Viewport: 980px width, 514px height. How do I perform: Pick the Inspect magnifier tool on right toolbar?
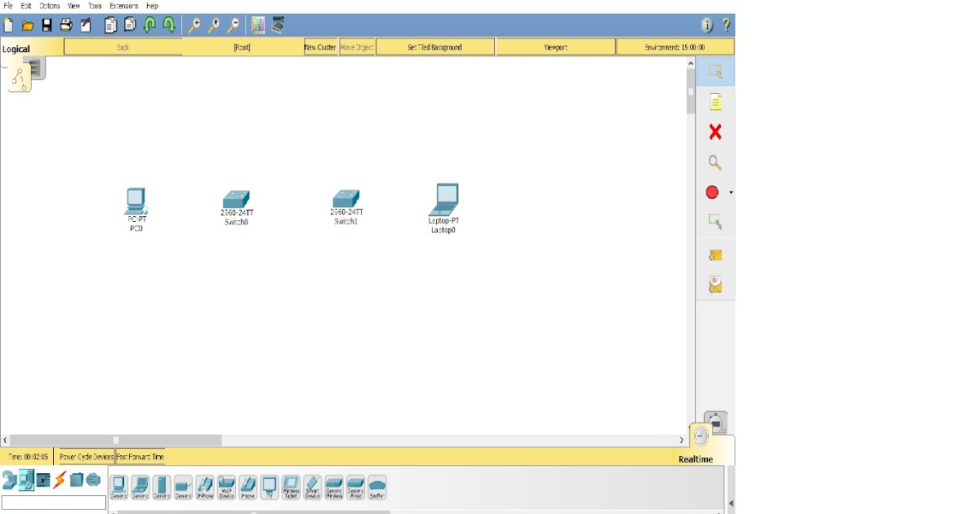pyautogui.click(x=715, y=162)
